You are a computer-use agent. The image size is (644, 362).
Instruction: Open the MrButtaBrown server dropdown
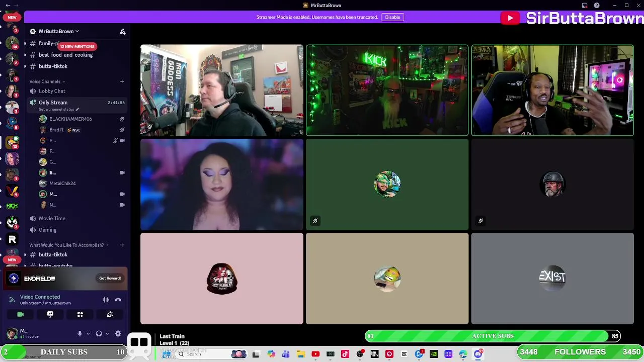pos(58,31)
